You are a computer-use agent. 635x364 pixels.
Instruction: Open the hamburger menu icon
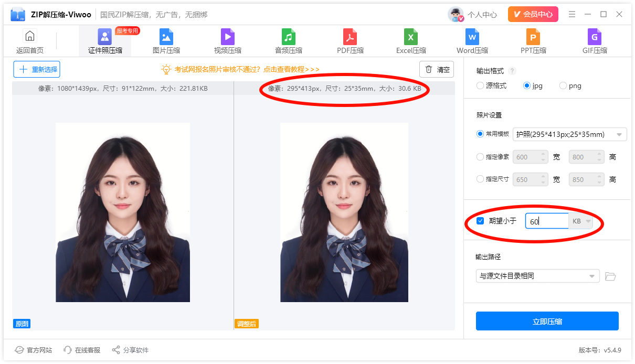click(572, 14)
